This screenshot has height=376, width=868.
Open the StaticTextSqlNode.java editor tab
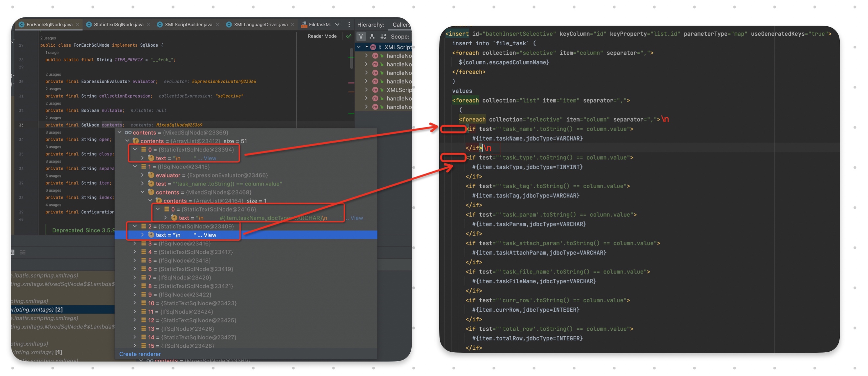click(118, 24)
